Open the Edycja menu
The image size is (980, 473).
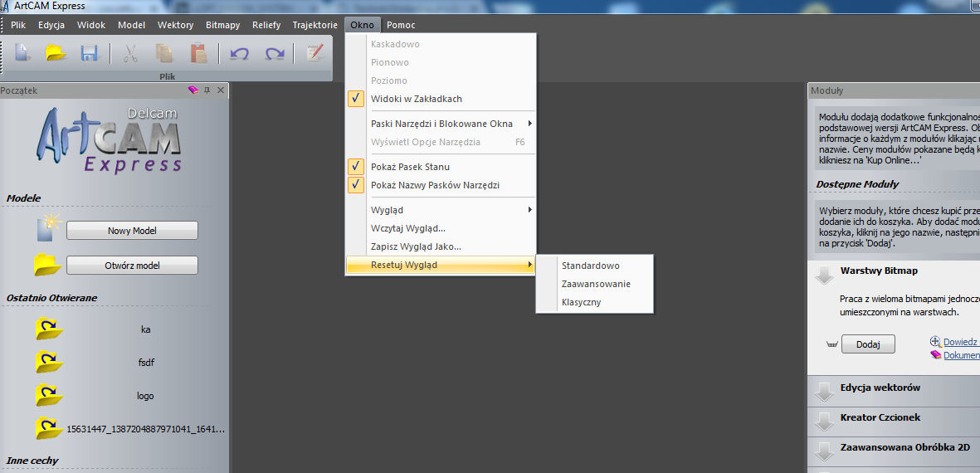coord(52,25)
